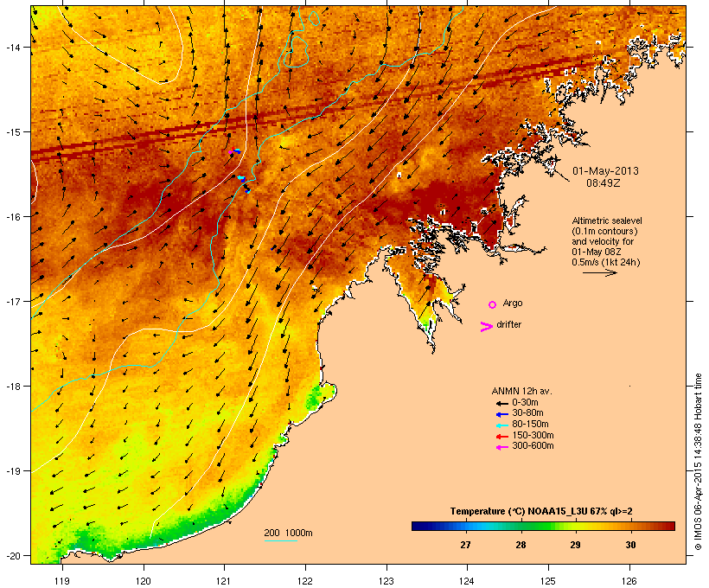709x588 pixels.
Task: Click the magenta 300-600m legend arrow
Action: (501, 447)
